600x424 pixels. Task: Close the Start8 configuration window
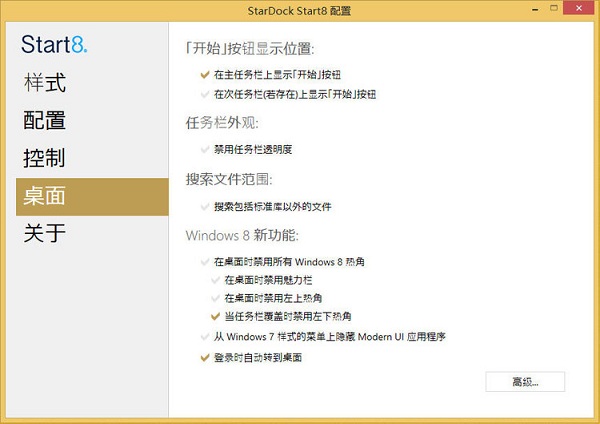(x=579, y=8)
